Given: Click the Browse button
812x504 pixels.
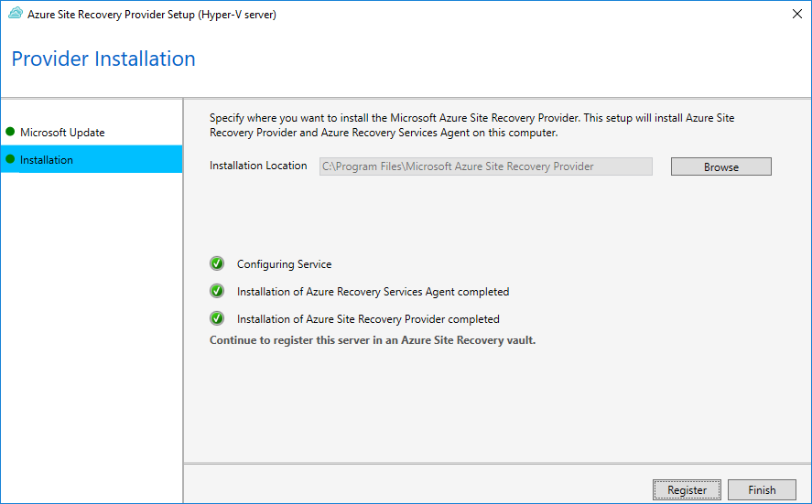Looking at the screenshot, I should coord(720,166).
